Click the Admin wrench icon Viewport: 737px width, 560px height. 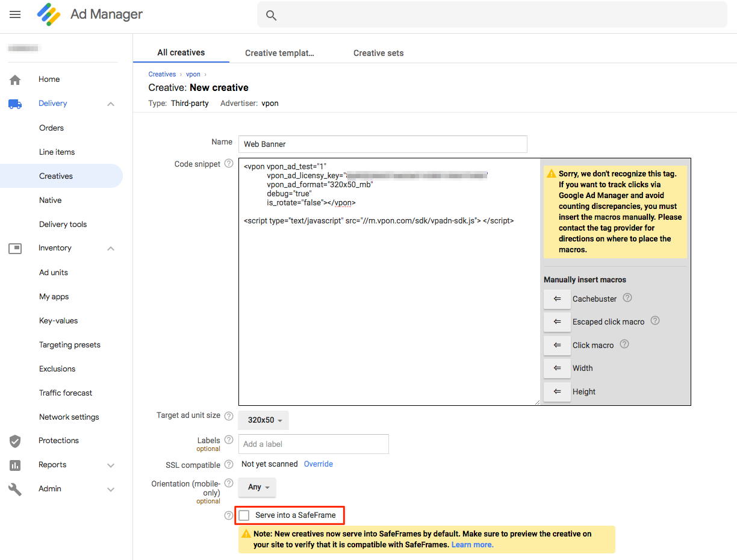coord(15,489)
